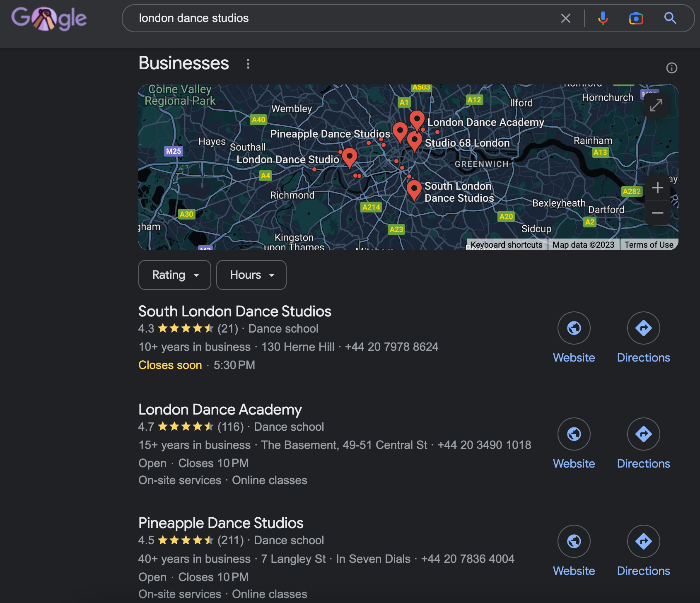
Task: Open the London Dance Academy listing
Action: [220, 409]
